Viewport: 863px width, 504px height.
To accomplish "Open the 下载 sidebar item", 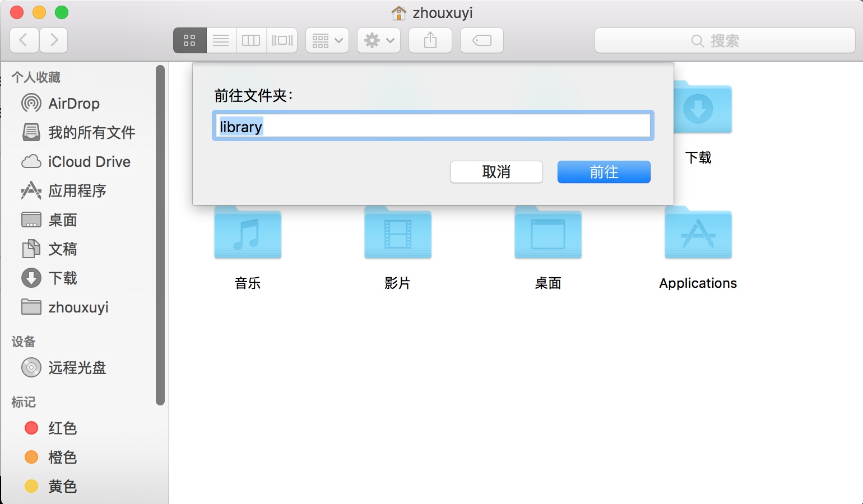I will pos(62,278).
